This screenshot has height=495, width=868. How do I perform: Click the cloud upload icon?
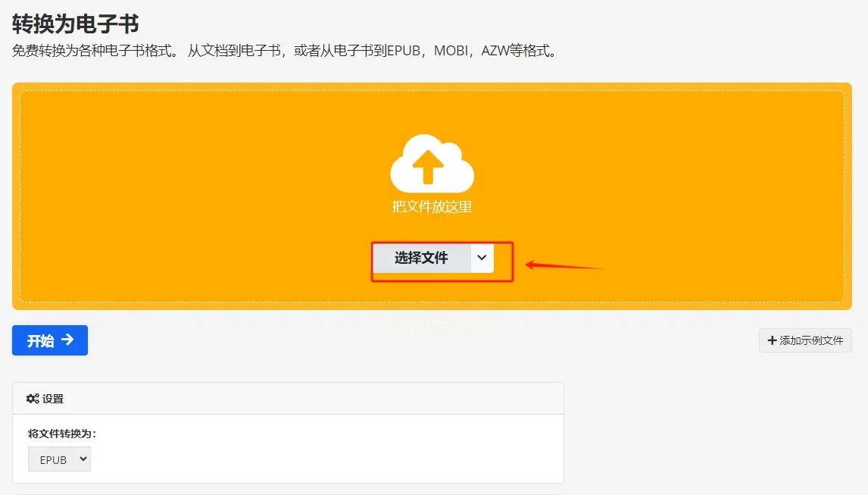pyautogui.click(x=432, y=163)
